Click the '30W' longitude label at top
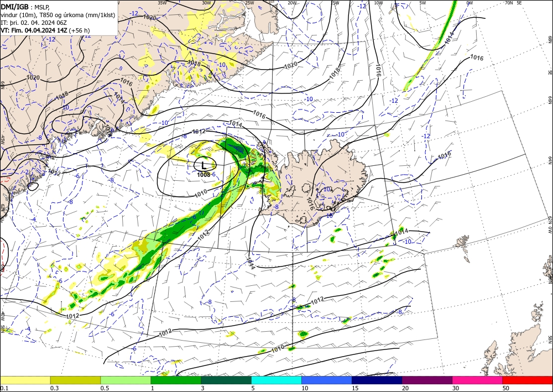 point(206,2)
